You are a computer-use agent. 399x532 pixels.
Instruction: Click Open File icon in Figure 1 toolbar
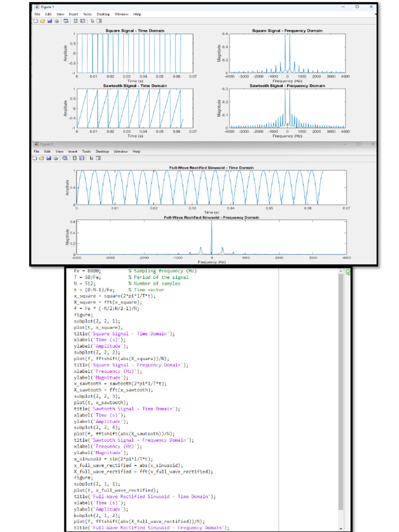coord(42,21)
